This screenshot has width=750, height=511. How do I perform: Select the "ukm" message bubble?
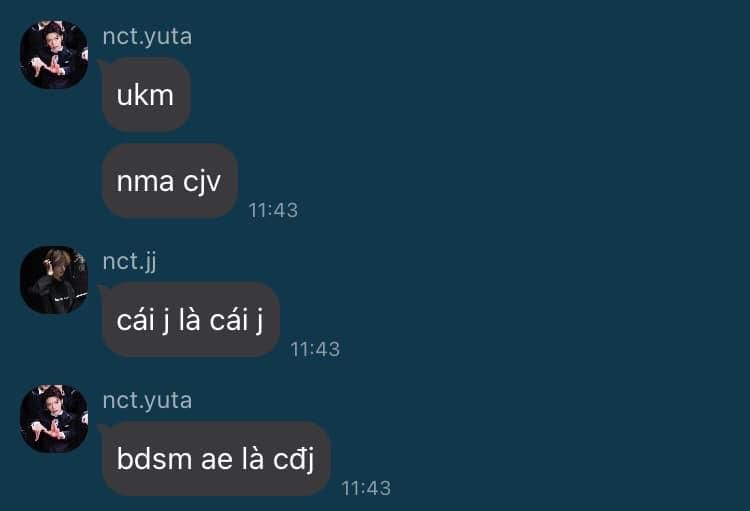pyautogui.click(x=146, y=95)
